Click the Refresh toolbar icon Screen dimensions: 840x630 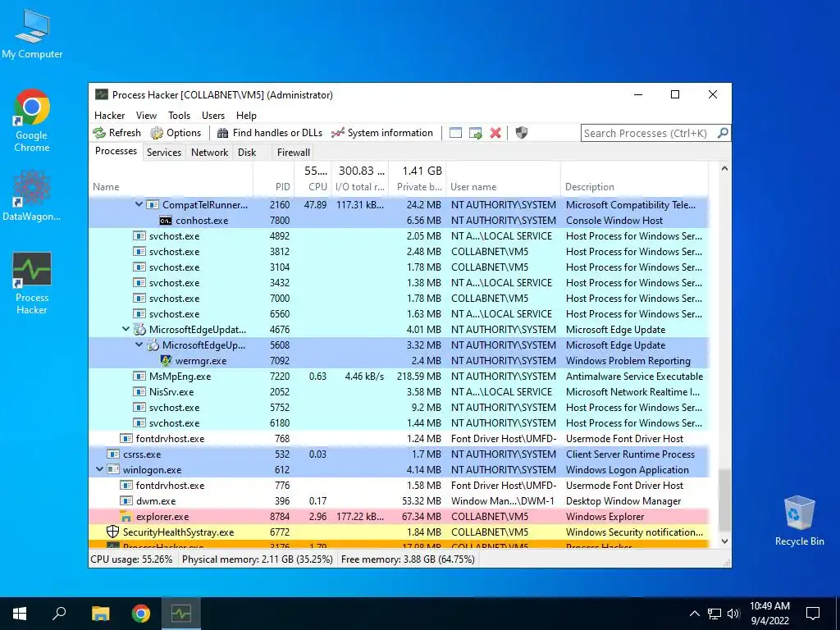tap(99, 133)
